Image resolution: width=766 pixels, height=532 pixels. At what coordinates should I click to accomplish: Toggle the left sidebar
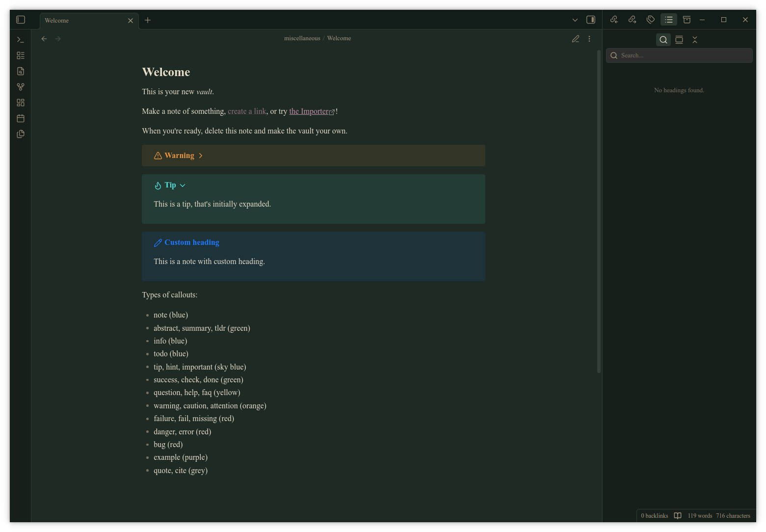coord(21,20)
